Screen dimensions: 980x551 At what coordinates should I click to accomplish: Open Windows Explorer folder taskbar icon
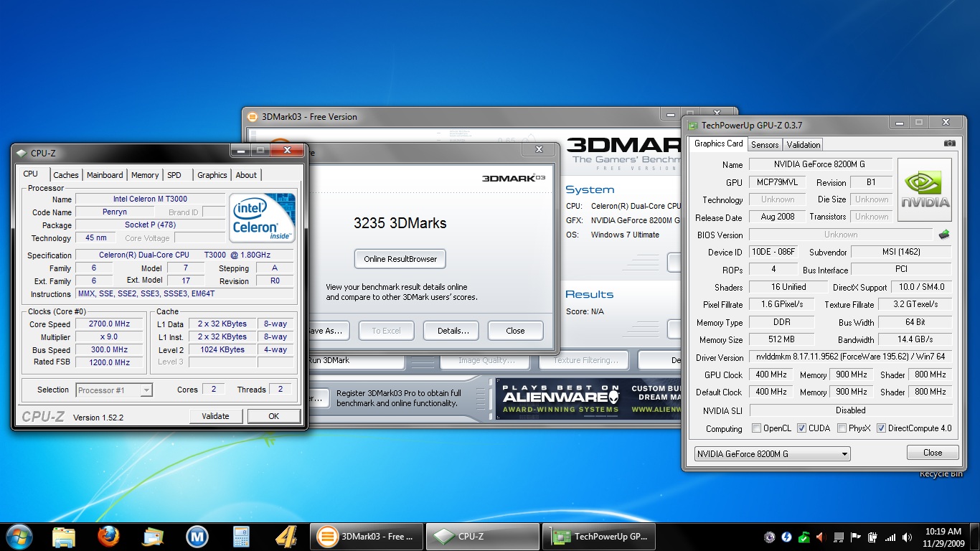[64, 536]
